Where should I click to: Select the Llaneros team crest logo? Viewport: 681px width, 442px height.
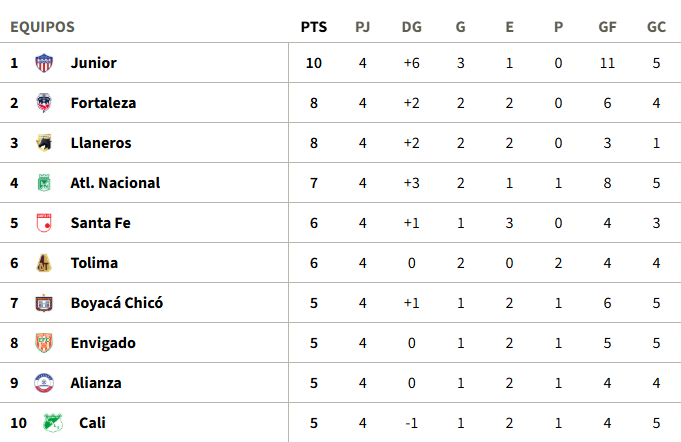(44, 143)
